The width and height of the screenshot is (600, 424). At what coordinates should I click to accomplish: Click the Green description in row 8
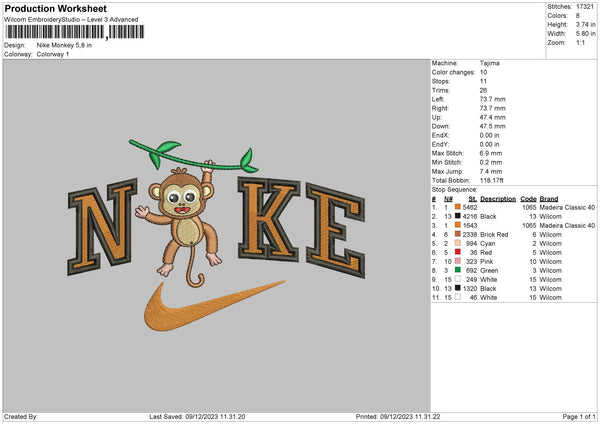(489, 270)
